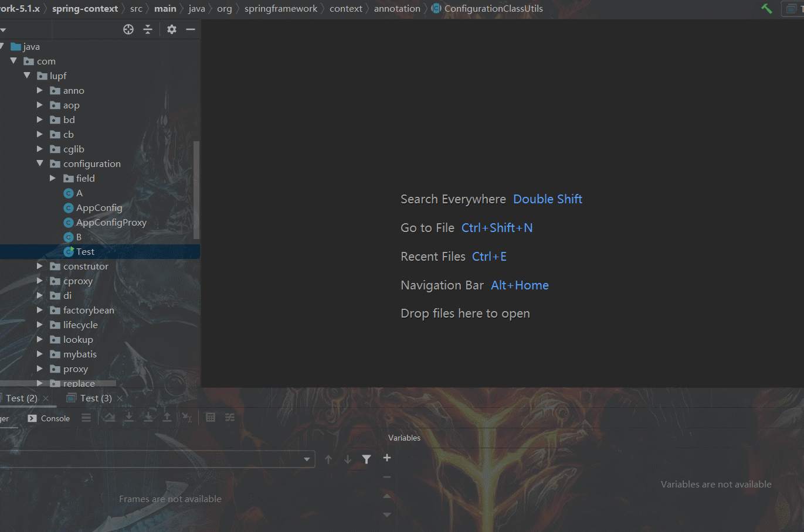Select the AppConfigProxy class
The image size is (804, 532).
(x=111, y=223)
